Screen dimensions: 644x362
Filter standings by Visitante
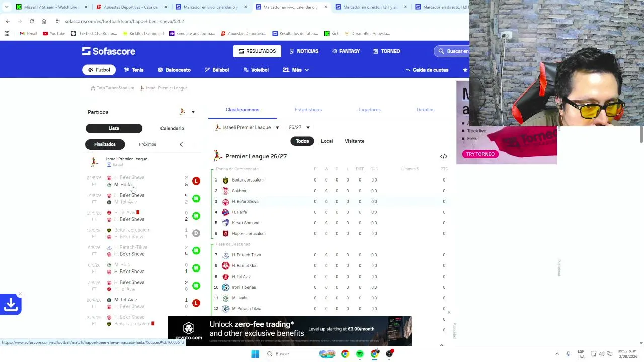354,141
